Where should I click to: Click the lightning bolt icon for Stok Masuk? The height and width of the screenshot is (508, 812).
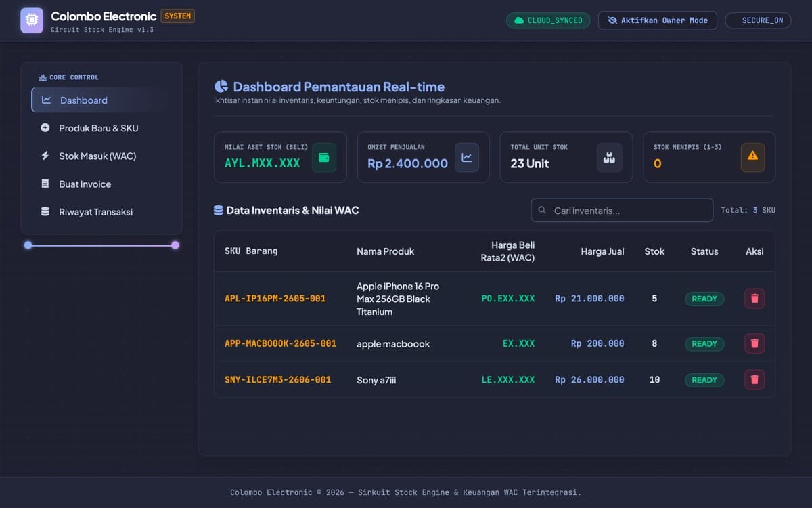[45, 156]
